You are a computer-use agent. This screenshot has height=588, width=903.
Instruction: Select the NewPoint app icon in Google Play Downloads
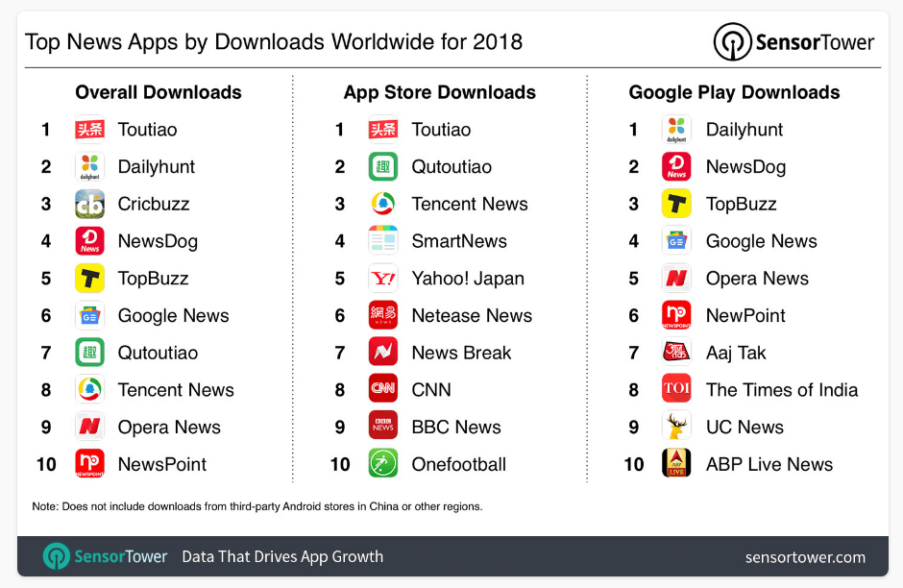(x=676, y=315)
